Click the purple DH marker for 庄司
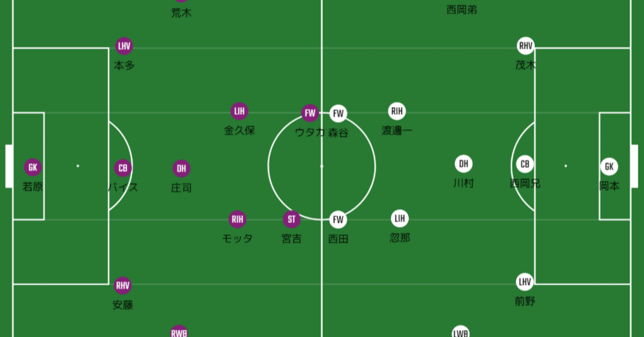 pos(181,168)
